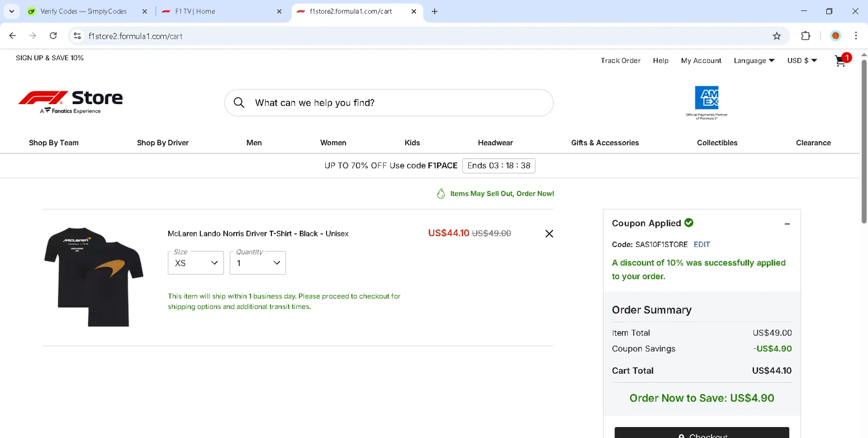
Task: Click Item Total US$49.00 value
Action: (x=773, y=333)
